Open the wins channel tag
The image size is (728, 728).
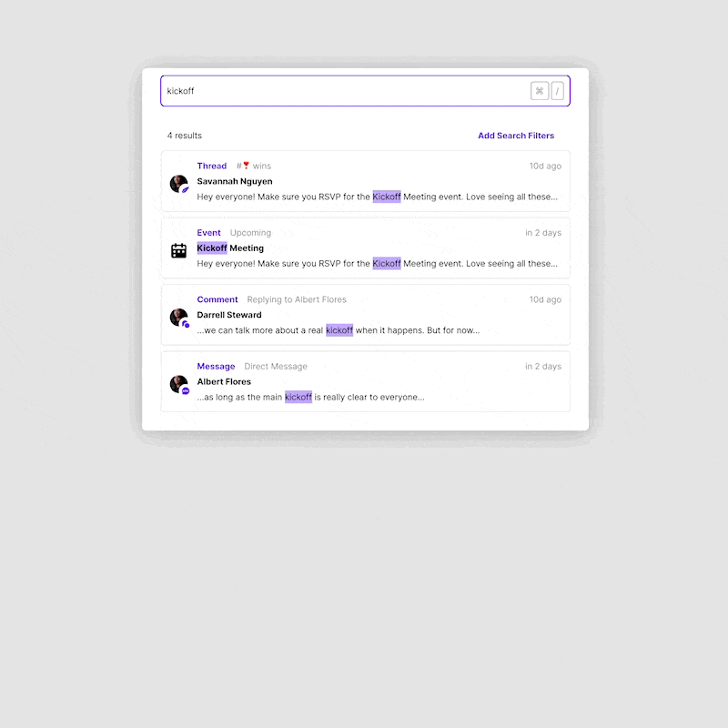pyautogui.click(x=254, y=166)
